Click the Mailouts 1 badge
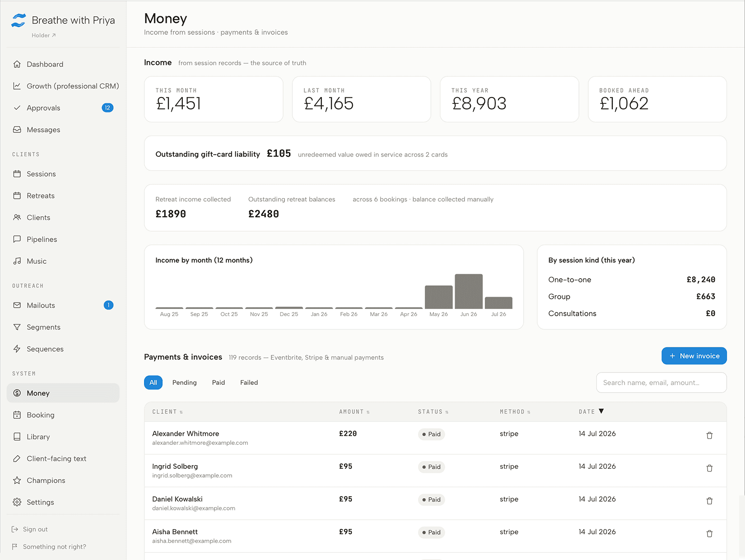745x560 pixels. [108, 305]
